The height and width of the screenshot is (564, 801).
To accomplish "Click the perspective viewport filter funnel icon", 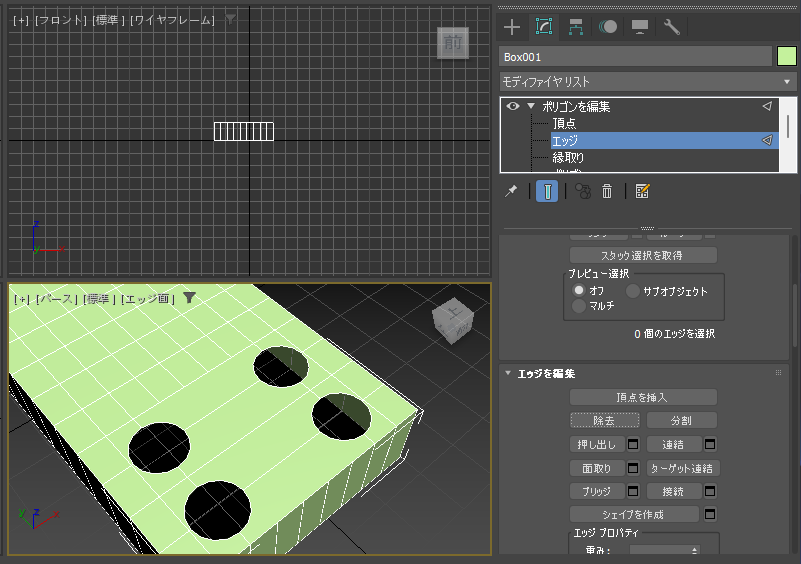I will (x=190, y=298).
